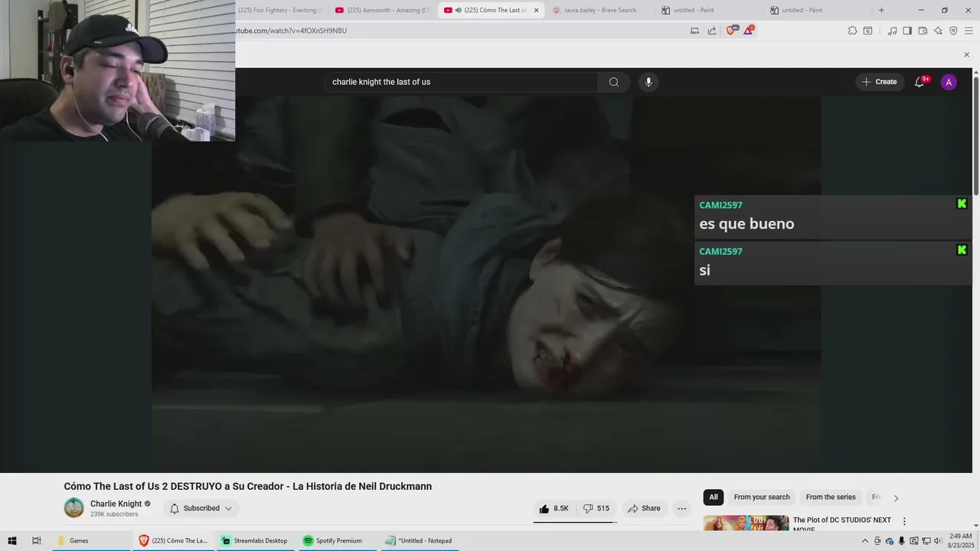Image resolution: width=980 pixels, height=551 pixels.
Task: Click the cast screen icon in the address bar
Action: point(694,31)
